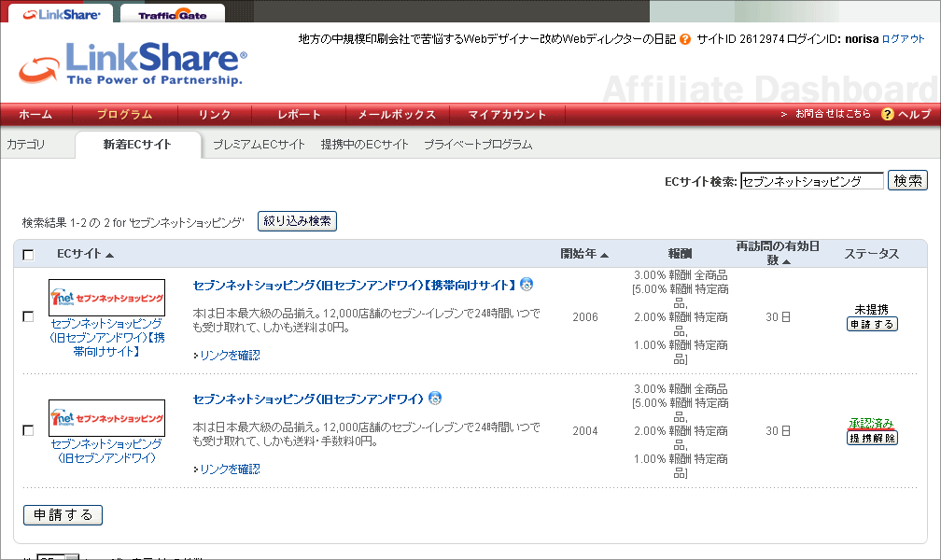This screenshot has height=560, width=941.
Task: Click the ECサイト検索 input field
Action: pos(812,181)
